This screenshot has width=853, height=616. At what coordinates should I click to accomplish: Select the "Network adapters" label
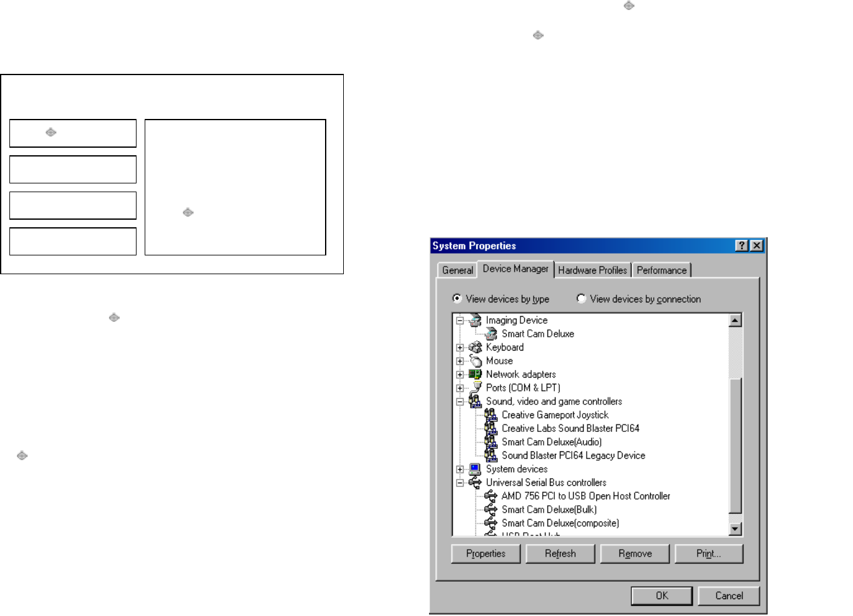click(521, 374)
